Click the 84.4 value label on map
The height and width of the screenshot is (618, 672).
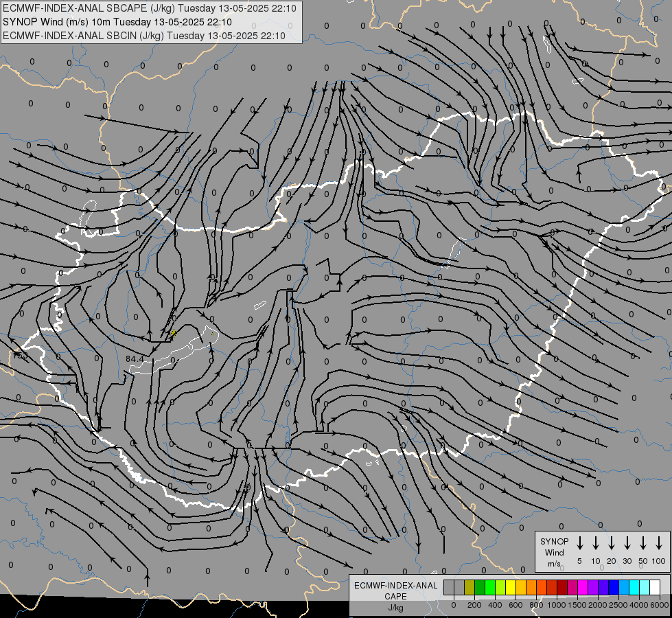135,358
